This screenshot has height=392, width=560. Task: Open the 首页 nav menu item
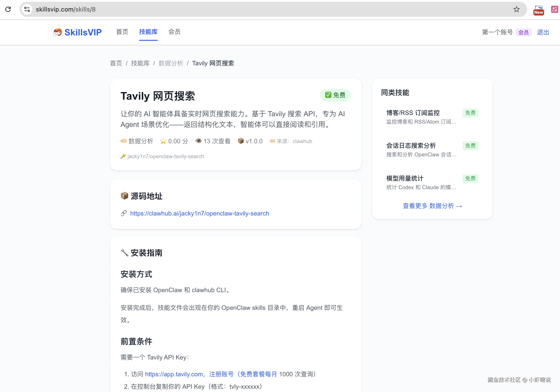click(122, 32)
